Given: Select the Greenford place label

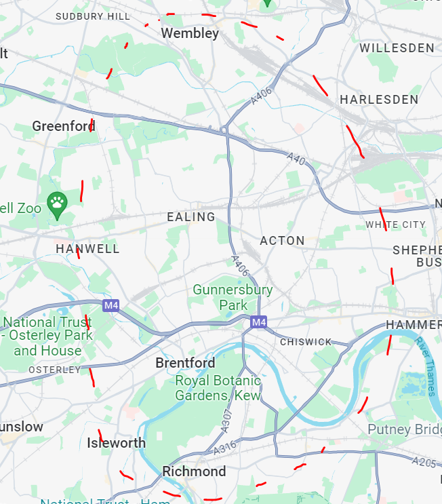Looking at the screenshot, I should [x=64, y=126].
